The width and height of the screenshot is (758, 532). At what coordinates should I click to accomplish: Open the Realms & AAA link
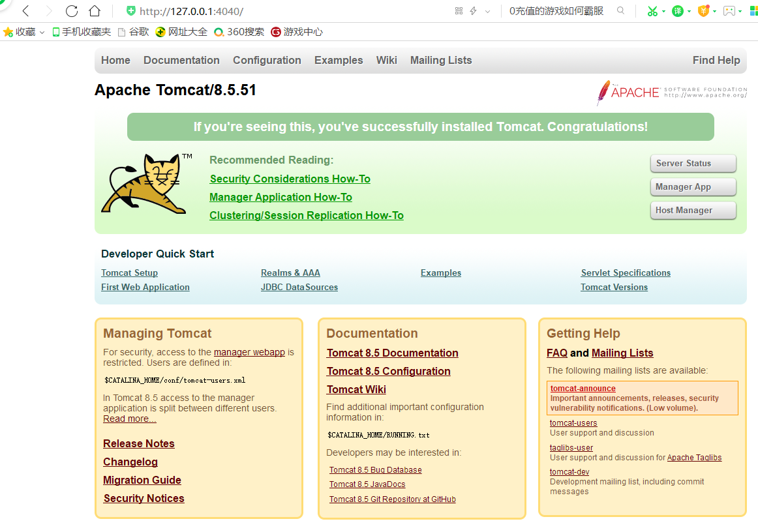pos(290,273)
